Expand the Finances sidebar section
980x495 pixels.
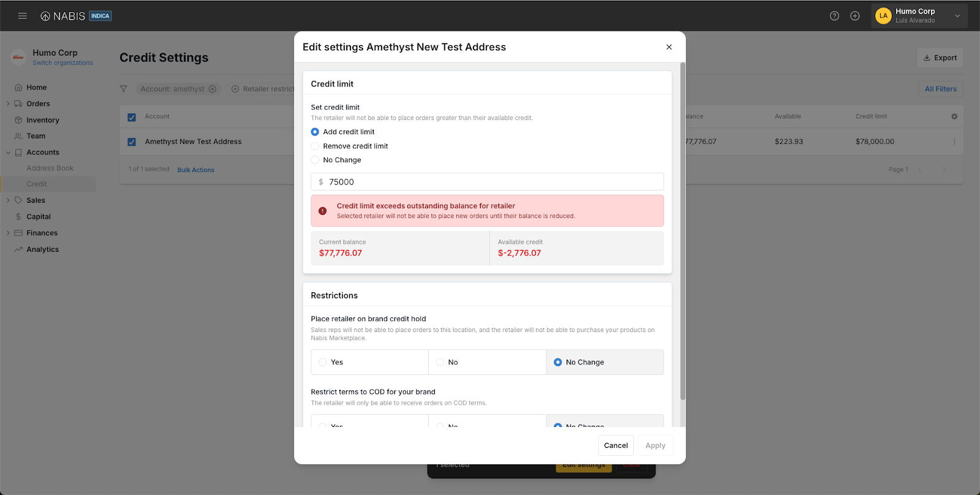[x=8, y=233]
